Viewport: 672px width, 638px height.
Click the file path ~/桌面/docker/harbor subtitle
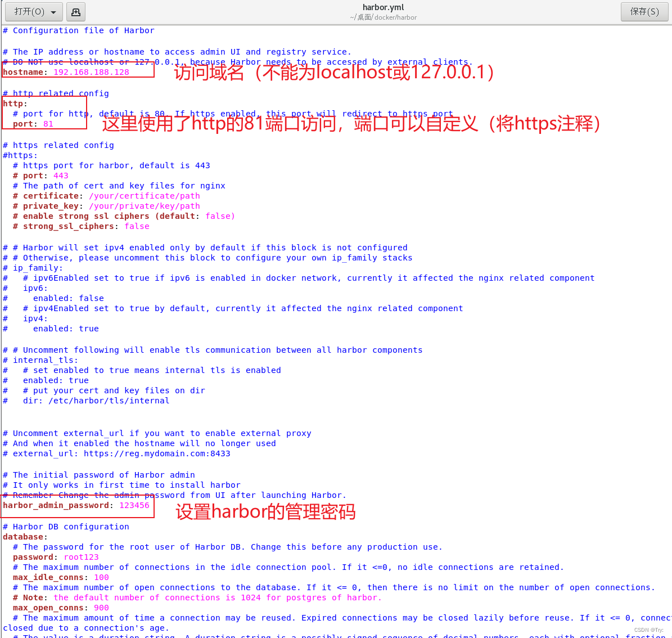point(383,17)
